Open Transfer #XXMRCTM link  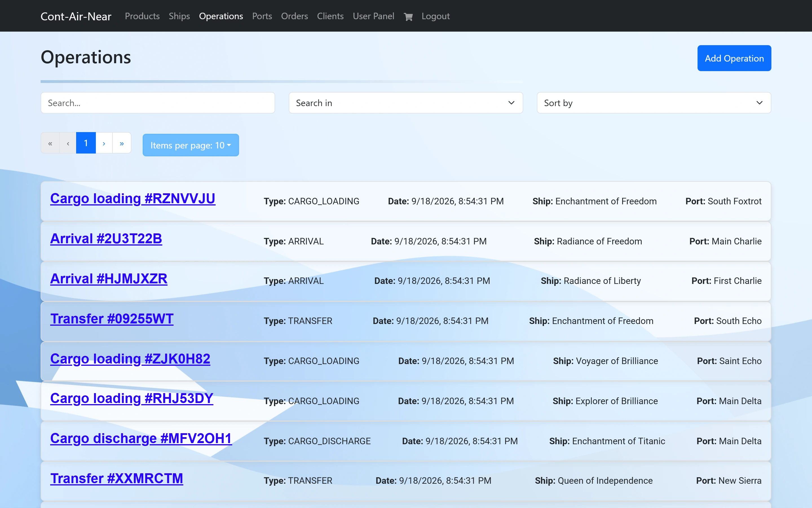point(116,478)
